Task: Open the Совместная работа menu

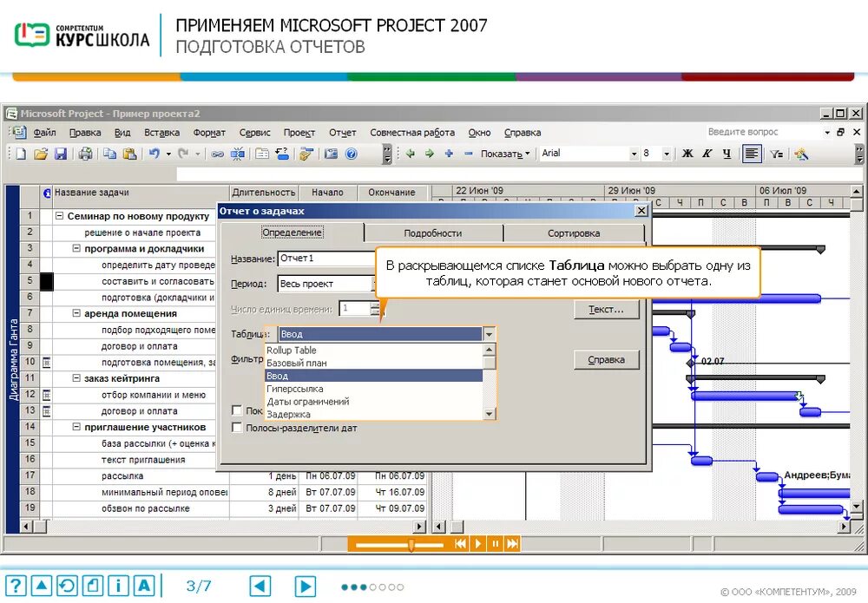Action: coord(412,133)
